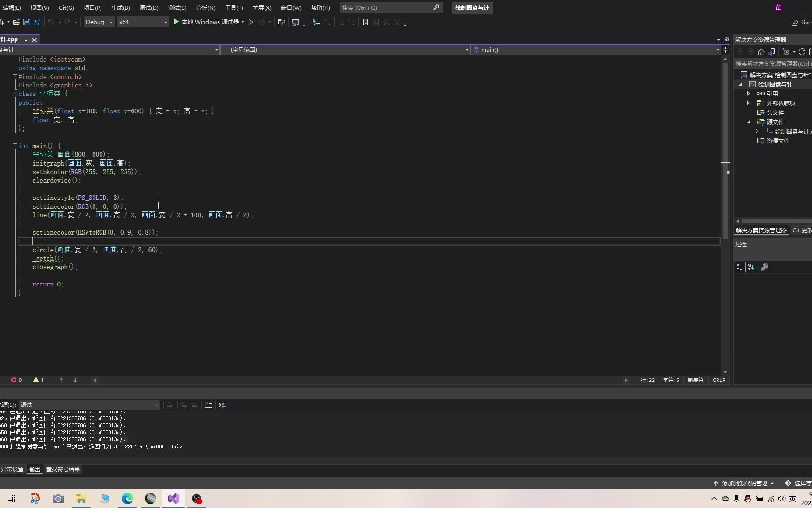Open the 工具(T) menu
This screenshot has width=812, height=508.
[x=234, y=8]
